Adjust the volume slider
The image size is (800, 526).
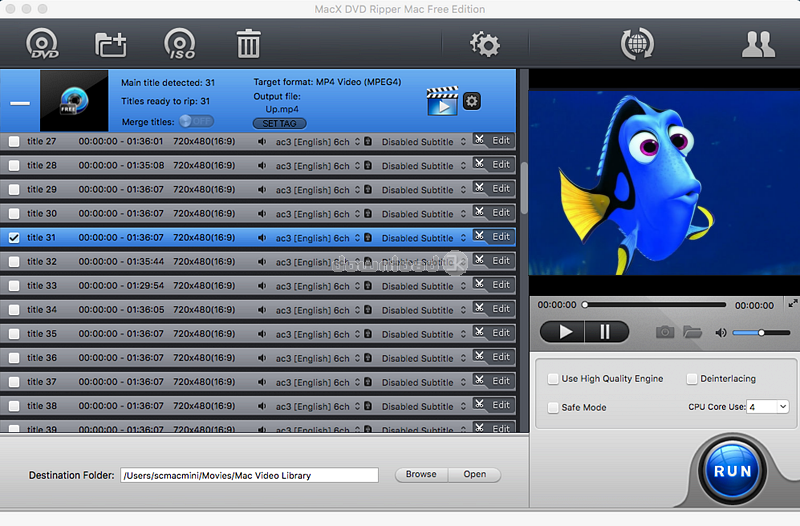coord(760,332)
